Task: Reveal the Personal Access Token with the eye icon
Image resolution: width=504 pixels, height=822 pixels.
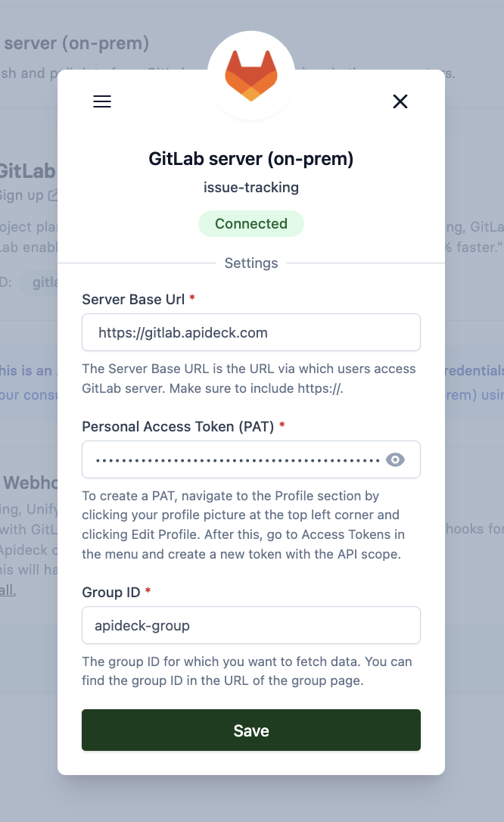Action: pos(394,459)
